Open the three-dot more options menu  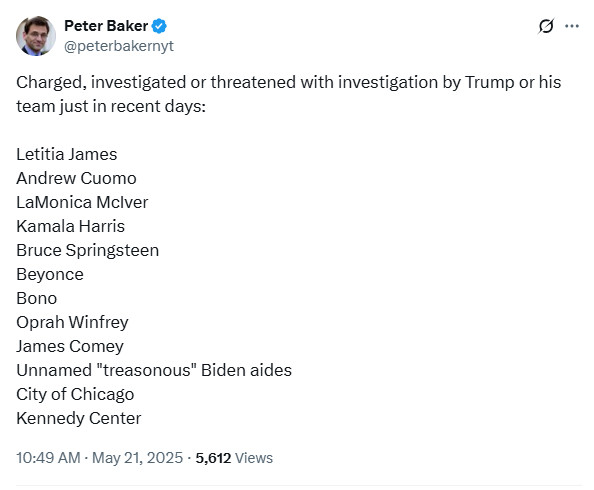tap(572, 26)
